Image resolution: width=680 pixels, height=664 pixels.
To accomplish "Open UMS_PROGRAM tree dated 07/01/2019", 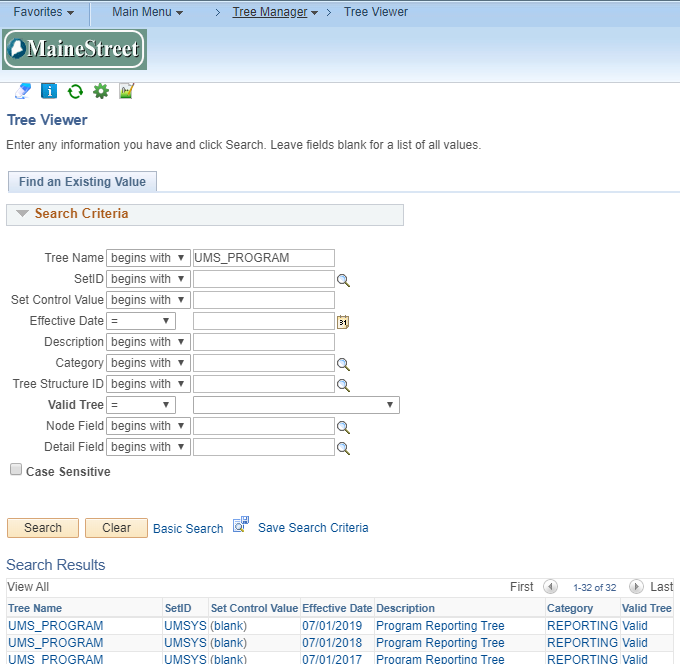I will (56, 626).
